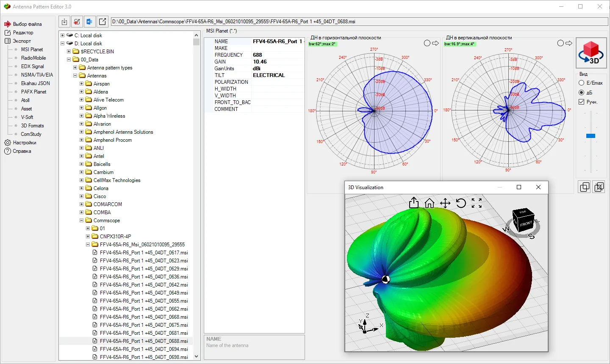
Task: Select the дБ radio button
Action: 582,93
